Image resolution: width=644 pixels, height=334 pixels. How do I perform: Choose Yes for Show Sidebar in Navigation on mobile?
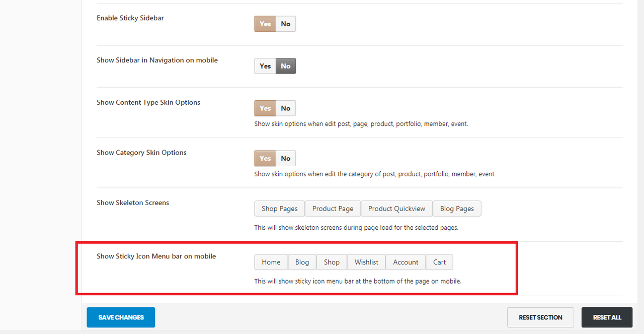pyautogui.click(x=265, y=66)
